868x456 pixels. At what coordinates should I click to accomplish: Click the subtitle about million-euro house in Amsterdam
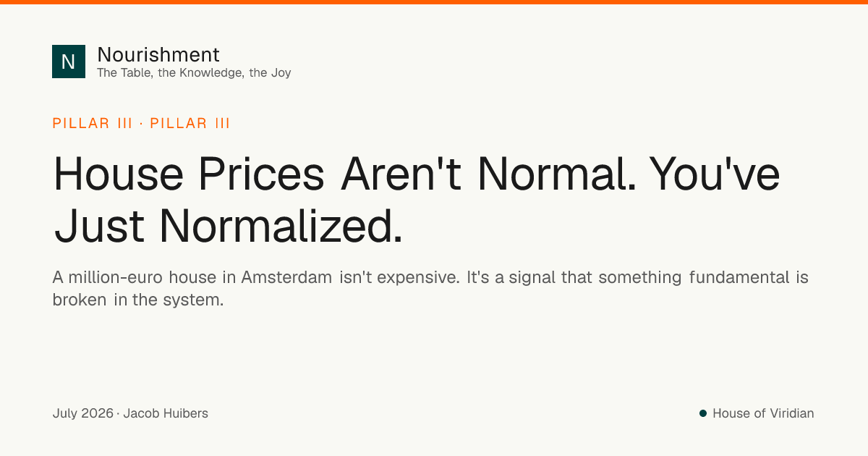tap(430, 288)
